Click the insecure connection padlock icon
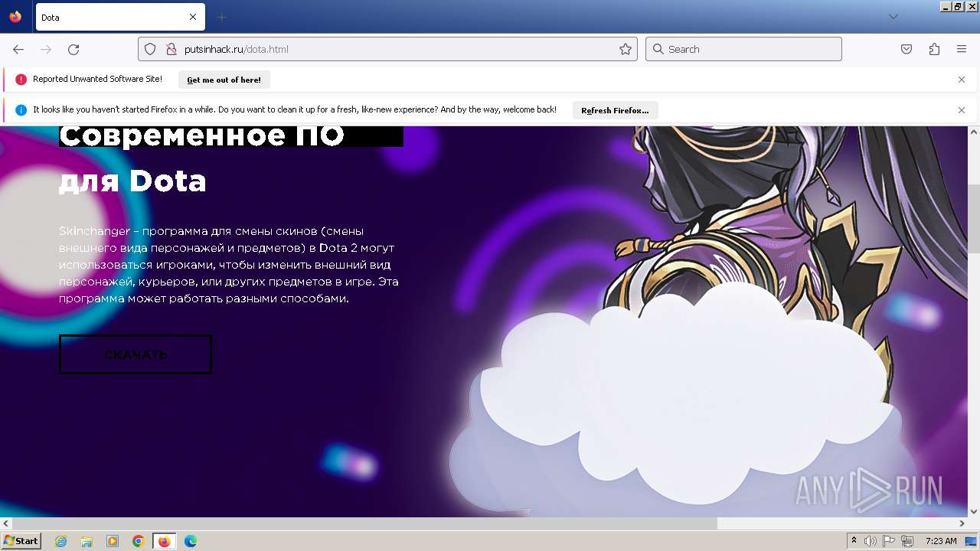This screenshot has width=980, height=551. [x=171, y=49]
